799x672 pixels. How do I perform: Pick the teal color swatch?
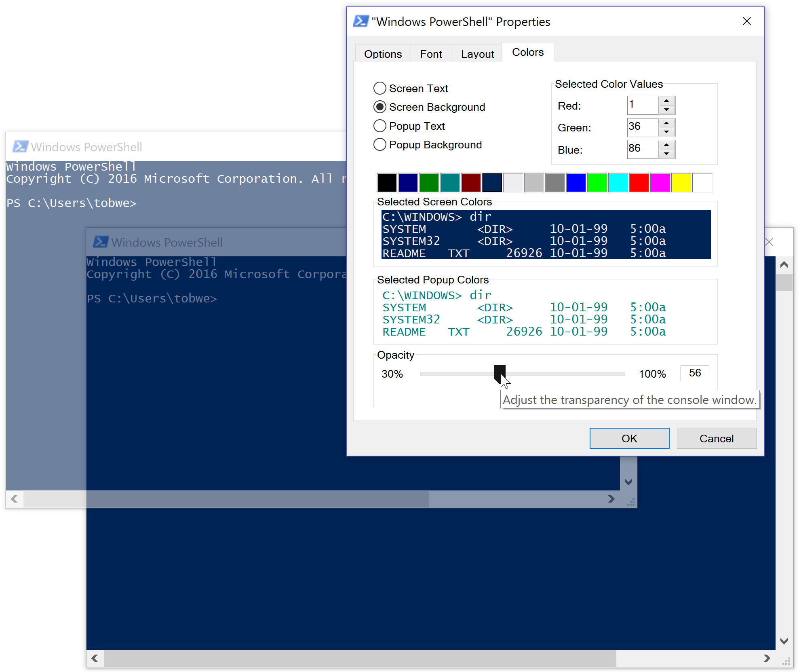click(x=450, y=182)
